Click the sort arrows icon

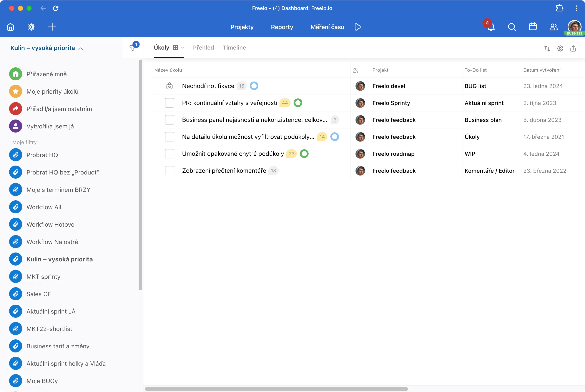click(x=547, y=48)
